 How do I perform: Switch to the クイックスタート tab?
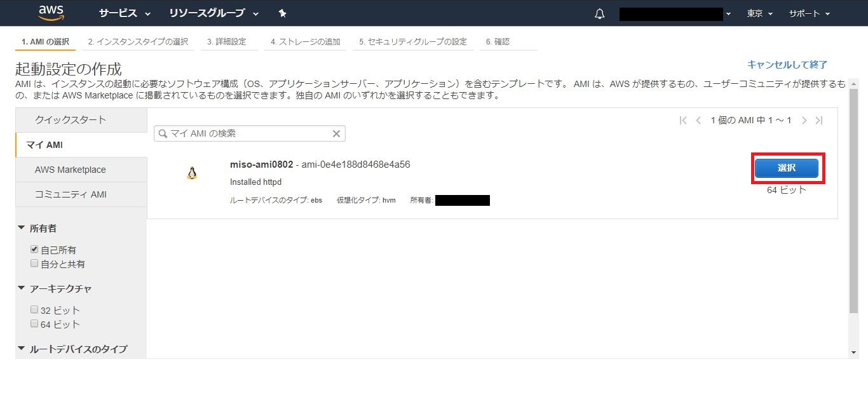pyautogui.click(x=71, y=120)
